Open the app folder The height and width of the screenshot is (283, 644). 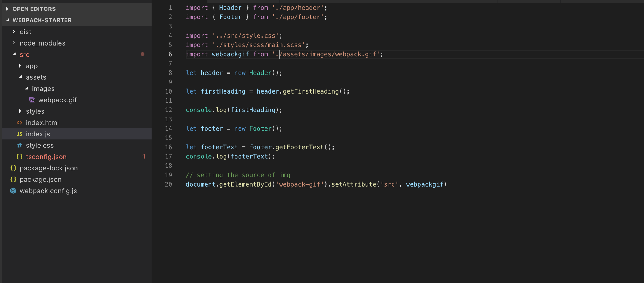tap(32, 66)
